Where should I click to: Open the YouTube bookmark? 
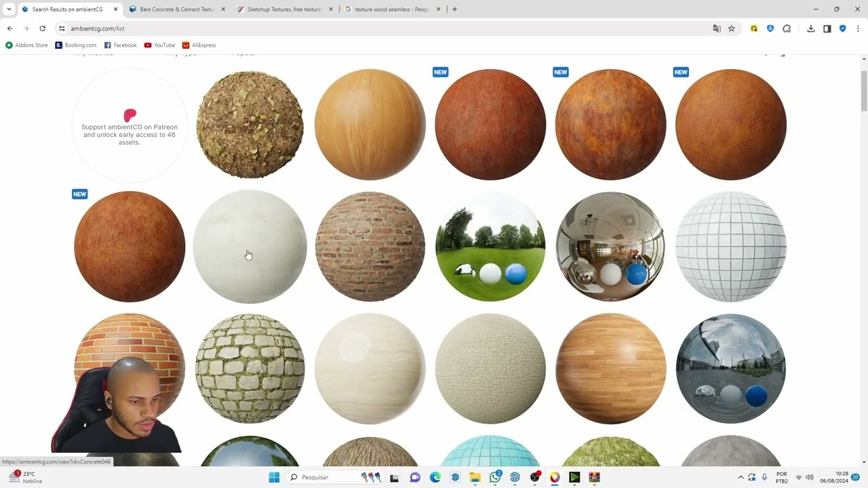pos(160,45)
